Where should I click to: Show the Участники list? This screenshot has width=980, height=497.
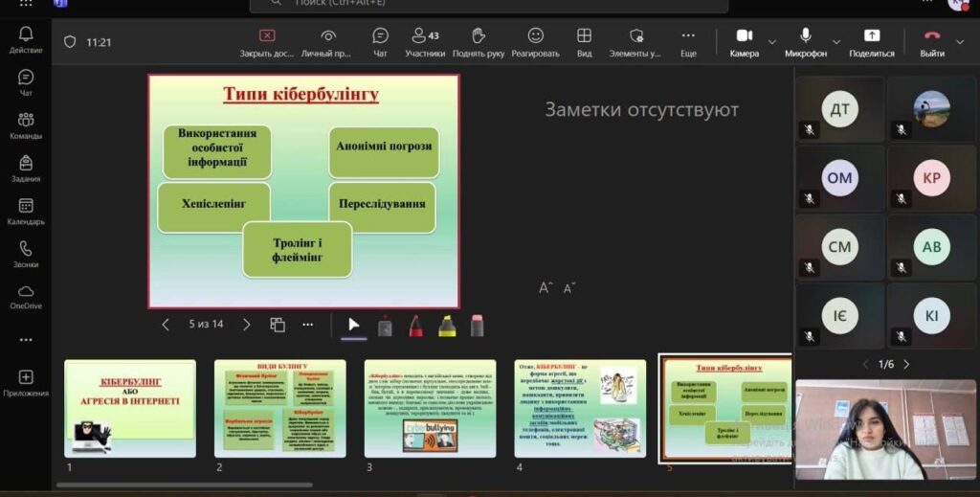(x=425, y=42)
